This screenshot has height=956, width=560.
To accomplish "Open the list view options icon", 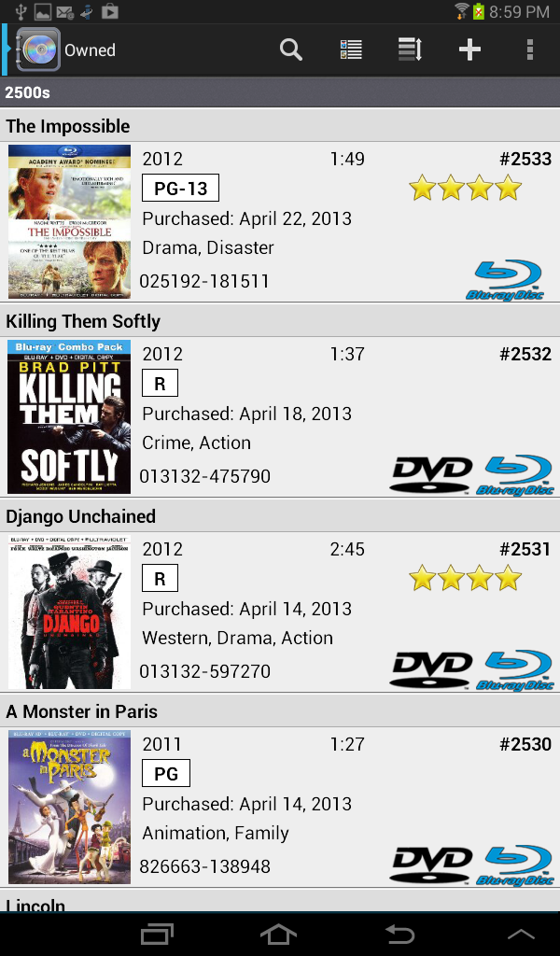I will coord(351,50).
